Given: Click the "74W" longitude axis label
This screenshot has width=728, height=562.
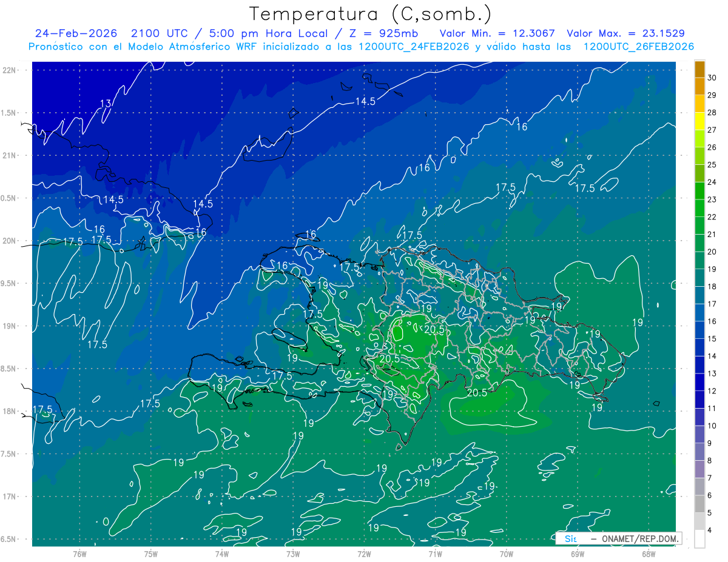Looking at the screenshot, I should [222, 554].
